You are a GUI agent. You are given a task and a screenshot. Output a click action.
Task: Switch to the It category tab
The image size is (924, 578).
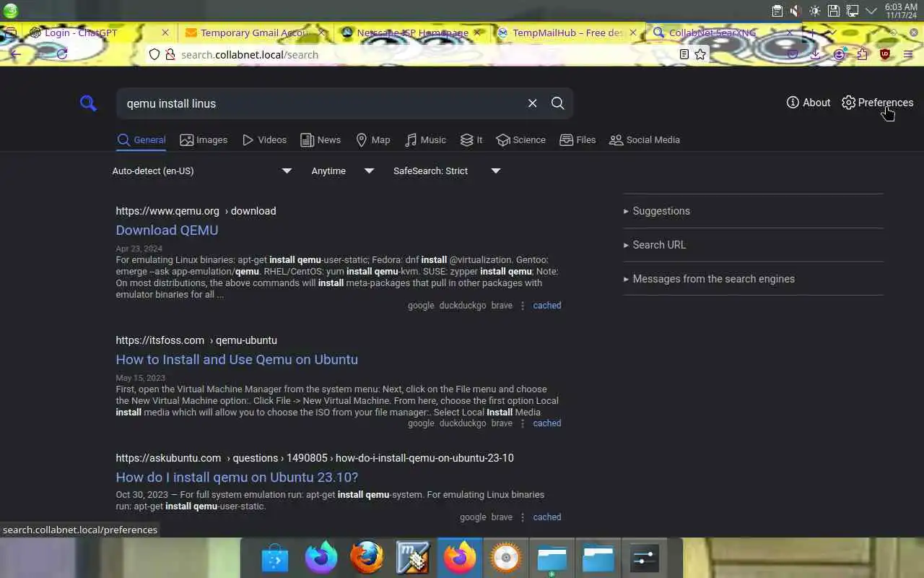coord(471,140)
